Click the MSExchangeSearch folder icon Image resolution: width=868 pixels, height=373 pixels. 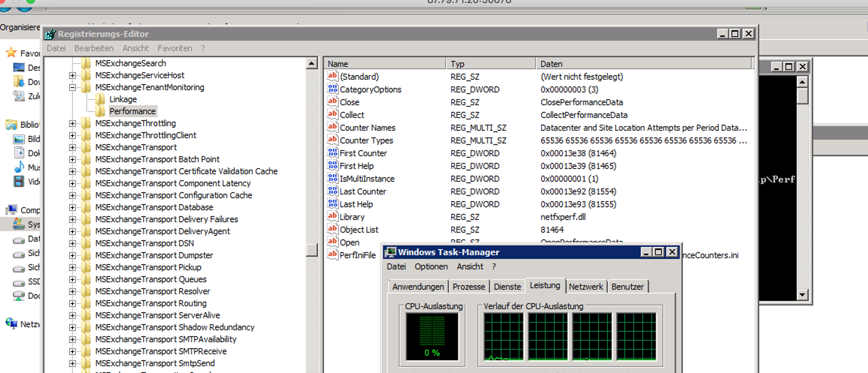(x=86, y=63)
